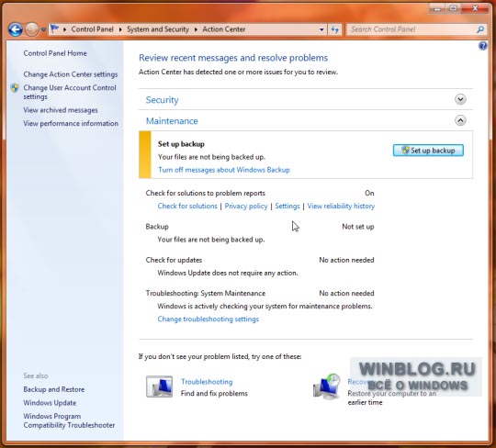Open Change User Account Control settings
This screenshot has width=496, height=448.
point(70,92)
